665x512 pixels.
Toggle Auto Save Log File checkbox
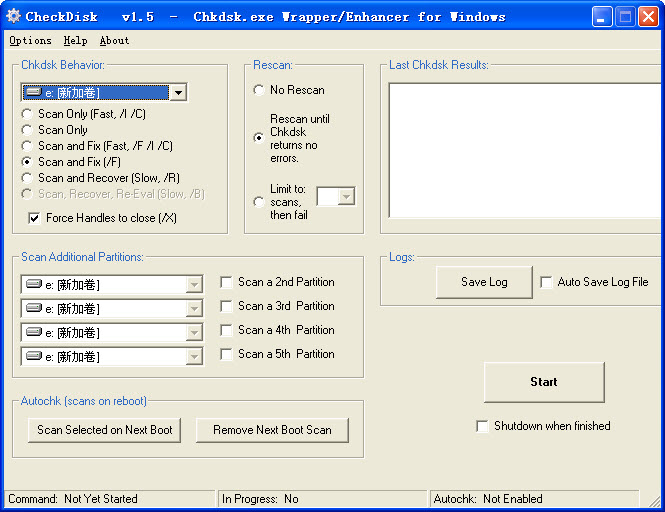pos(546,283)
